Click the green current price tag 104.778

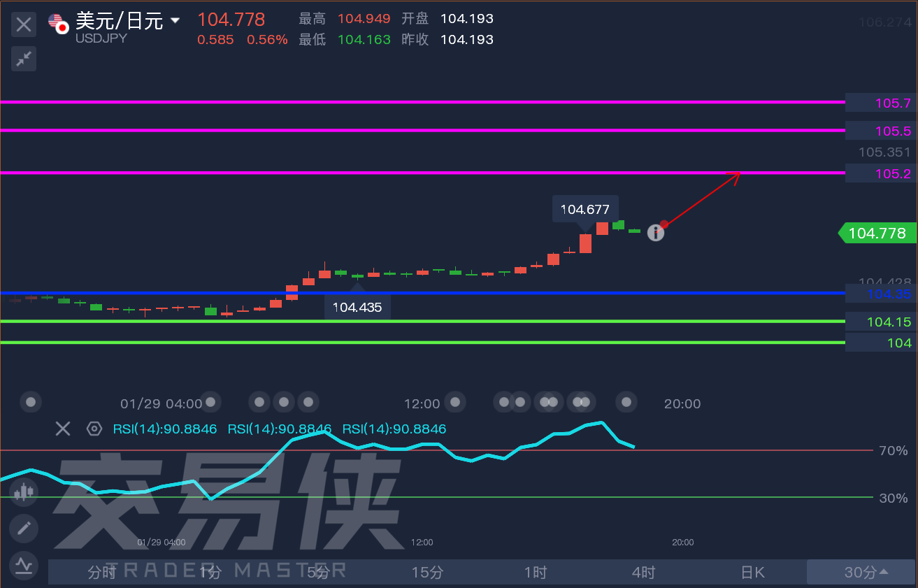tap(877, 233)
